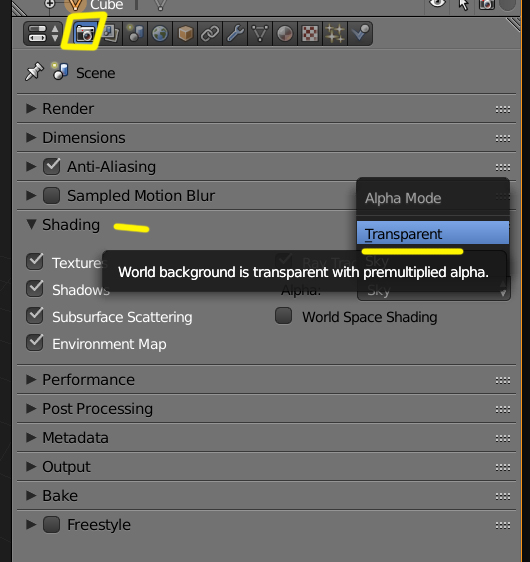Open the editor type selector dropdown
This screenshot has height=562, width=530.
coord(43,34)
